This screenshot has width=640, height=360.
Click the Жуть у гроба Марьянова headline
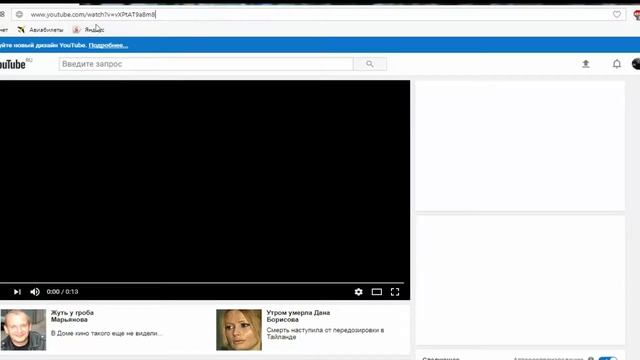point(72,316)
